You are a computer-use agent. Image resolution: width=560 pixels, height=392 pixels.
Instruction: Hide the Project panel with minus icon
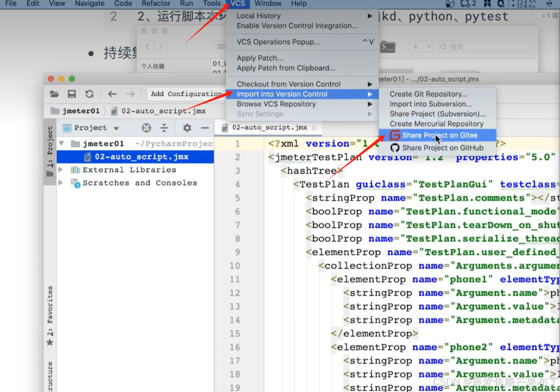click(x=205, y=128)
